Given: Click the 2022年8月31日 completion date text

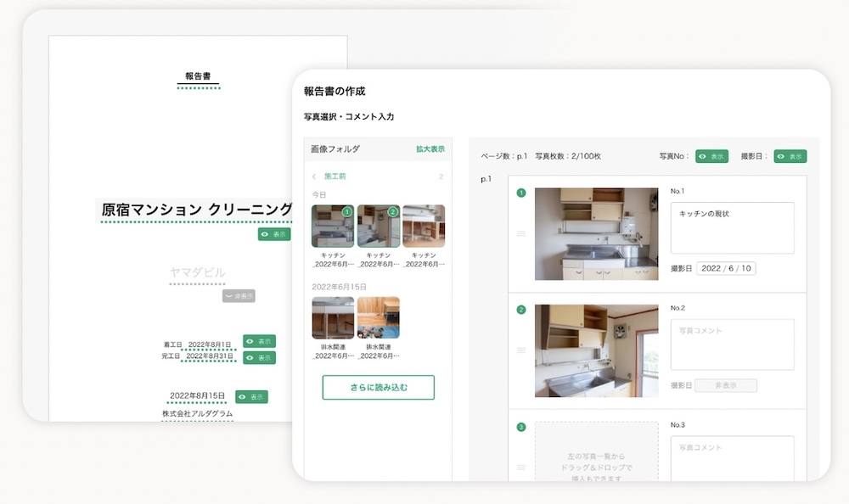Looking at the screenshot, I should (x=210, y=356).
